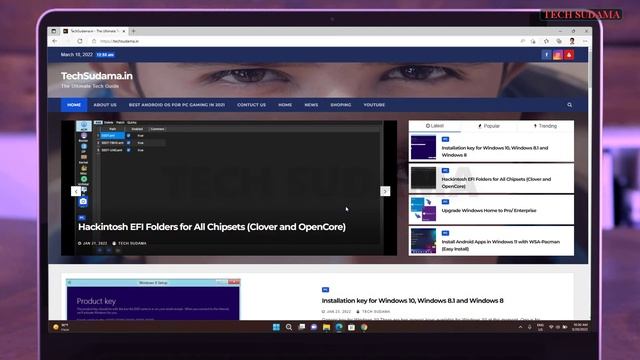Open the site search magnifier icon

pos(569,105)
